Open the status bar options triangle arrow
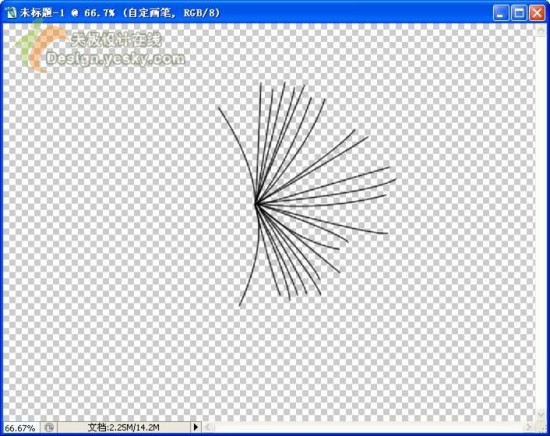The image size is (550, 436). coord(196,427)
